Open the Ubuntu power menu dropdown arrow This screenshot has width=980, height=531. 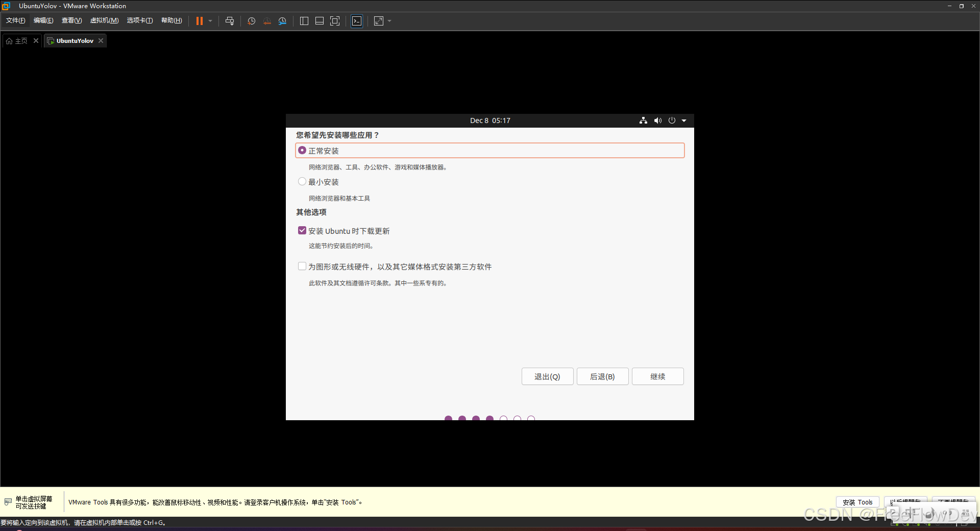pos(684,120)
